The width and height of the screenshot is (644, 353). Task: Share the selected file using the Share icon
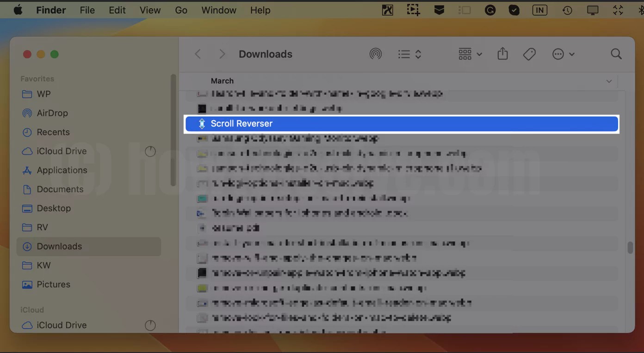(x=502, y=54)
